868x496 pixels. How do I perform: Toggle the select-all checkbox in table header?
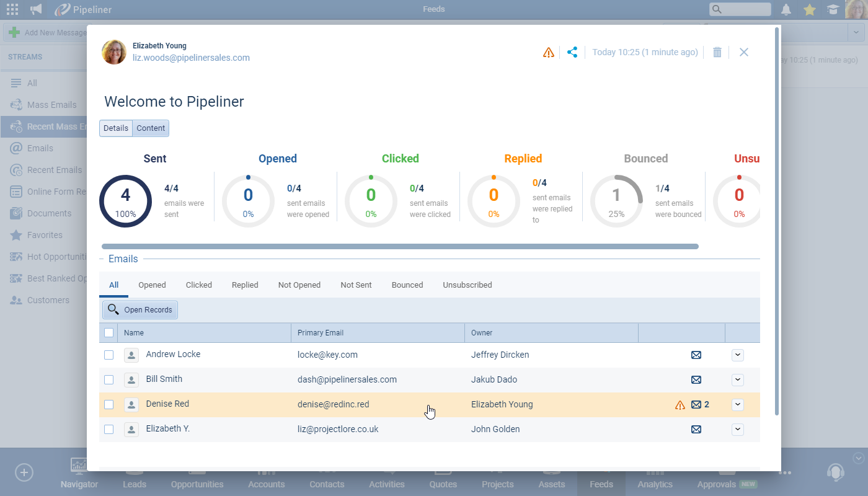[109, 333]
